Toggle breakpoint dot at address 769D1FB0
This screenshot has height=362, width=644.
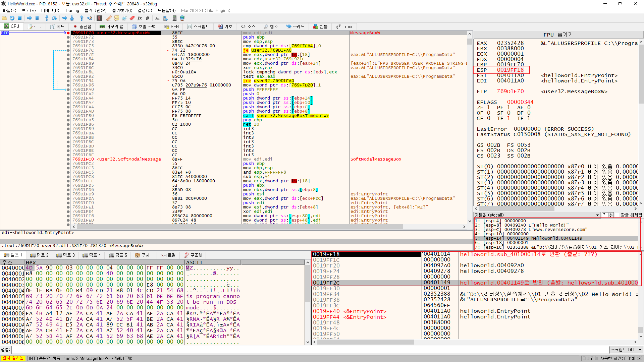tap(68, 116)
